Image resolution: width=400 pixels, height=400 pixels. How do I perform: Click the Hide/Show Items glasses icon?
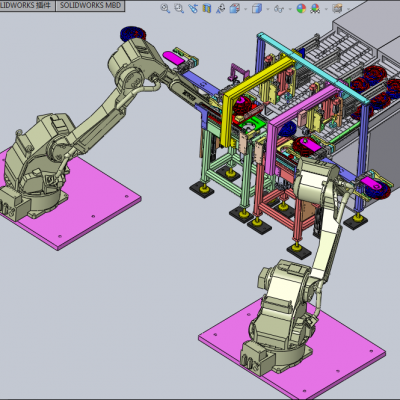point(279,9)
